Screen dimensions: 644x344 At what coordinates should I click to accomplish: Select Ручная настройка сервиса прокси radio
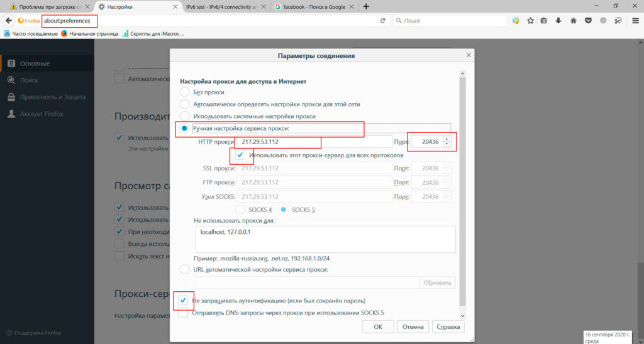184,128
